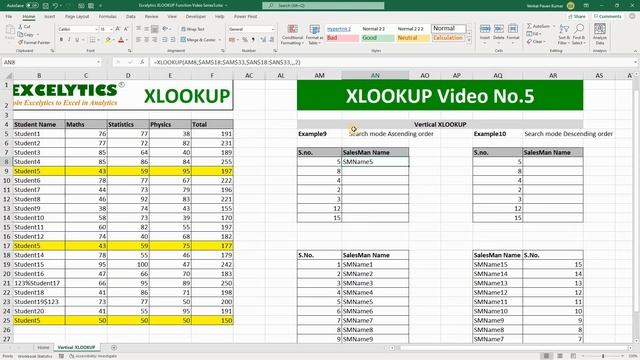This screenshot has height=360, width=640.
Task: Toggle Underline formatting
Action: click(76, 40)
